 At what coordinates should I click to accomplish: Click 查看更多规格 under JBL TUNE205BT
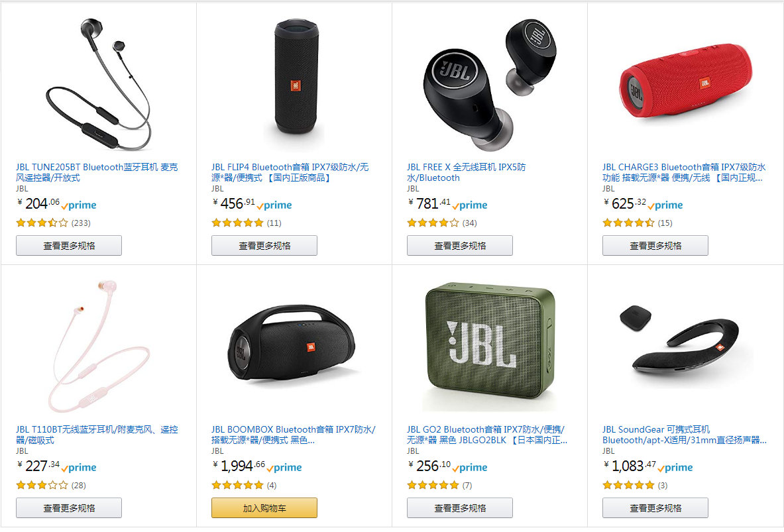69,246
